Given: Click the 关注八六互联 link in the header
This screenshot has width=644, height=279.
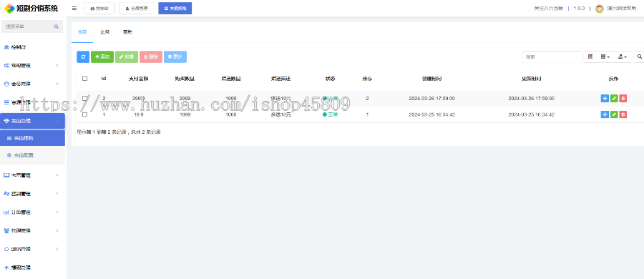Looking at the screenshot, I should click(x=548, y=9).
